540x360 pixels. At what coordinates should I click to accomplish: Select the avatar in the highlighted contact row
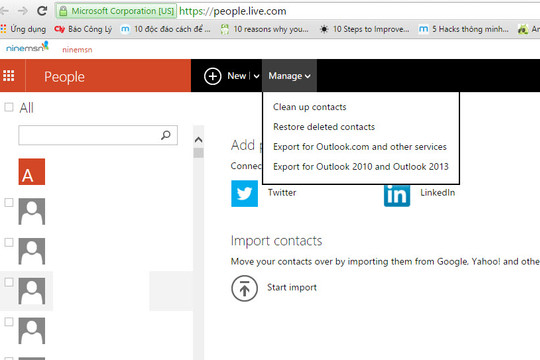coord(32,291)
